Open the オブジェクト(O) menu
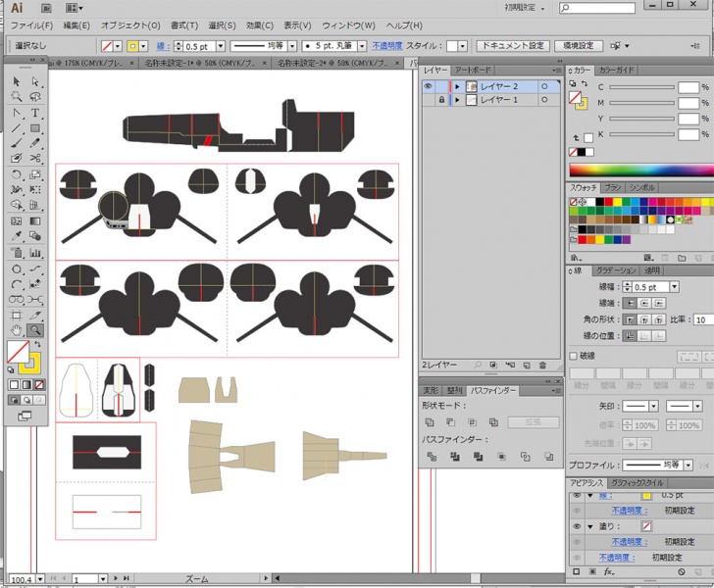 coord(130,25)
